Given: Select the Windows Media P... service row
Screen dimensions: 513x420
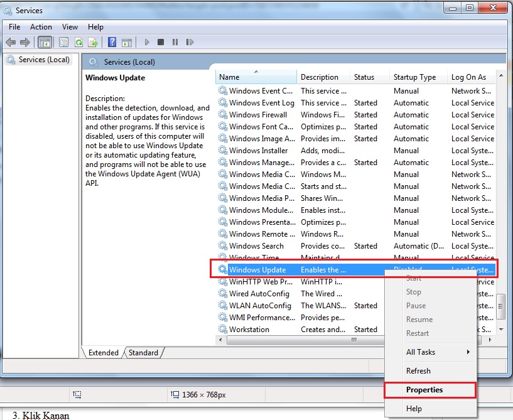Looking at the screenshot, I should [x=356, y=198].
